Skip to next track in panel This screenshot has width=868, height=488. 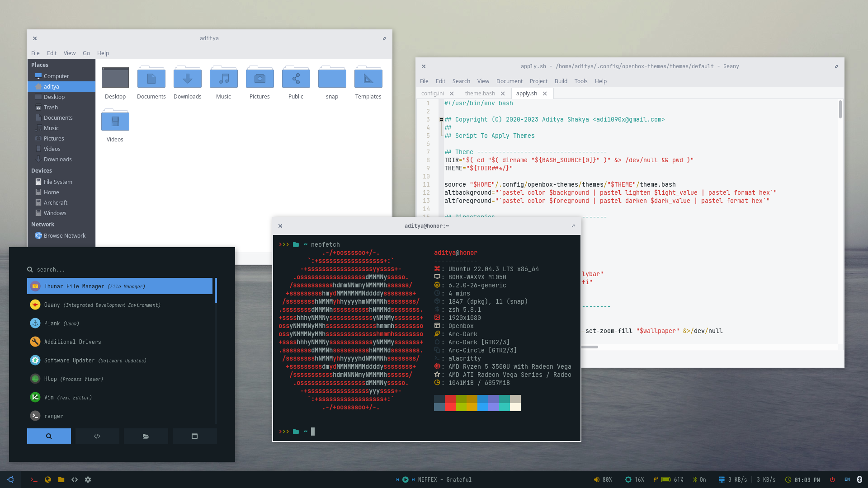(x=413, y=480)
